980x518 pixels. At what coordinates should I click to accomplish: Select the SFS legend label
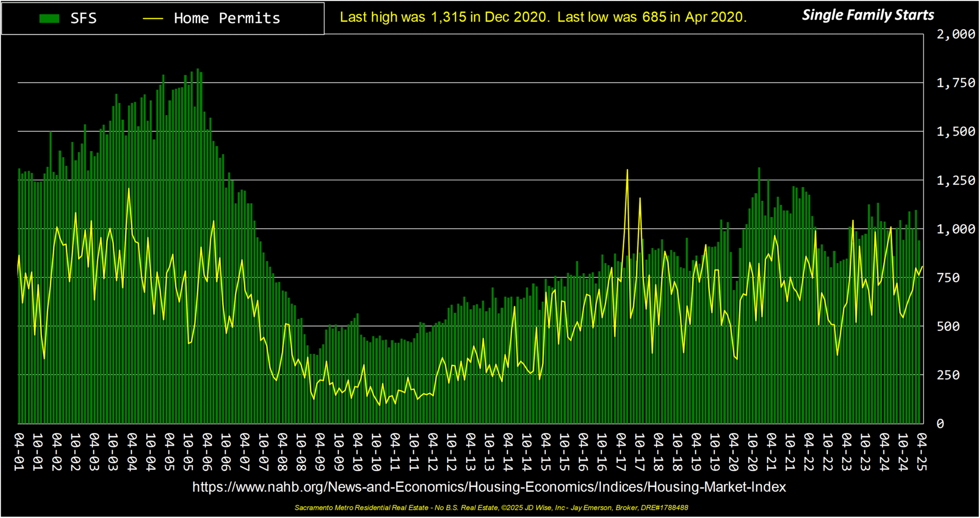pos(83,18)
